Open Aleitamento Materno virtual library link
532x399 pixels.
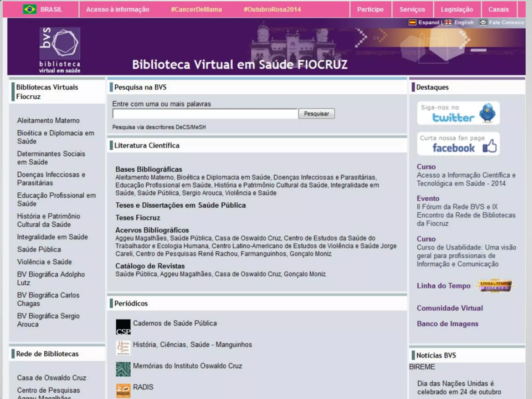[48, 121]
